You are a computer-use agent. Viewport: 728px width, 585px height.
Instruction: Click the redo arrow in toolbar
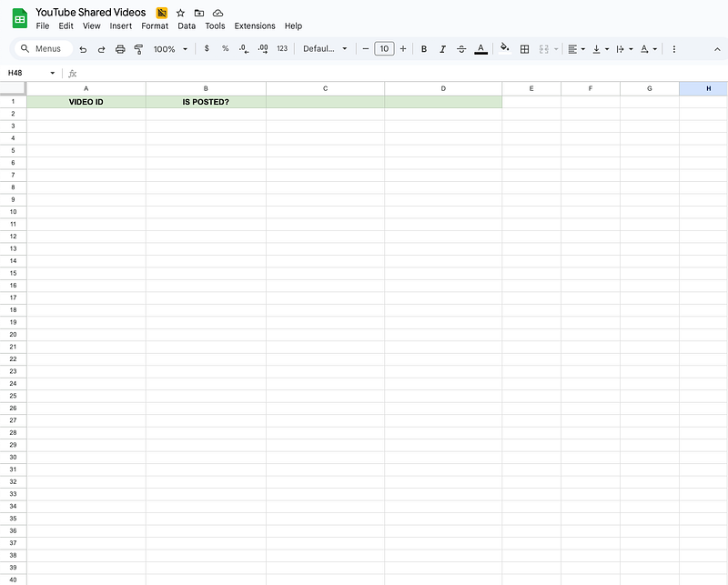pyautogui.click(x=101, y=49)
